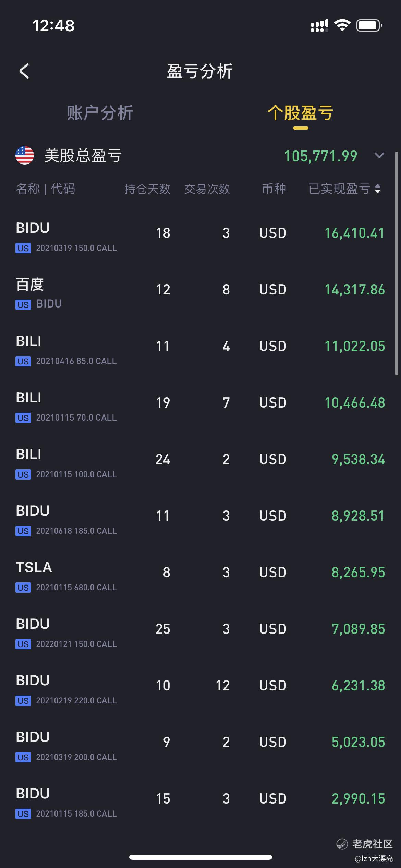Sort by 已实现盈亏 column header
The width and height of the screenshot is (401, 868).
(339, 189)
